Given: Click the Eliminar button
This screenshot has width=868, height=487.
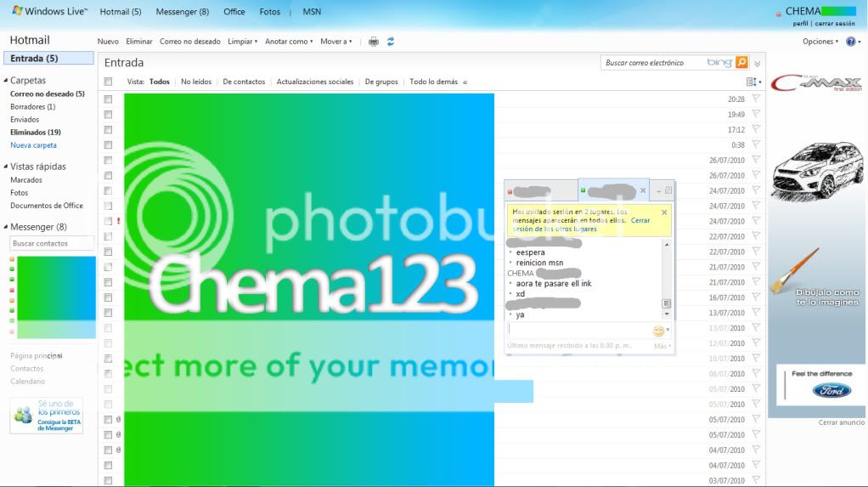Looking at the screenshot, I should (139, 42).
